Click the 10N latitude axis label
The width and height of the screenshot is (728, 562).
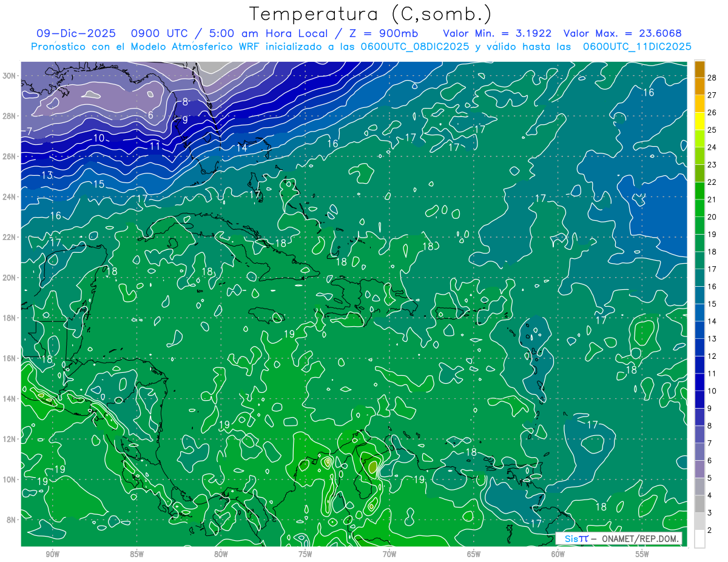(10, 480)
